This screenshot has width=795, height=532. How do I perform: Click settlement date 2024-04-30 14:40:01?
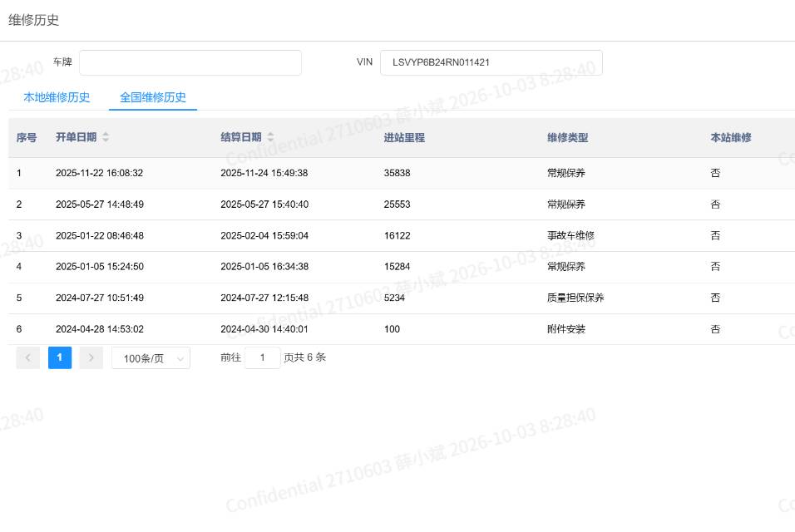(264, 329)
